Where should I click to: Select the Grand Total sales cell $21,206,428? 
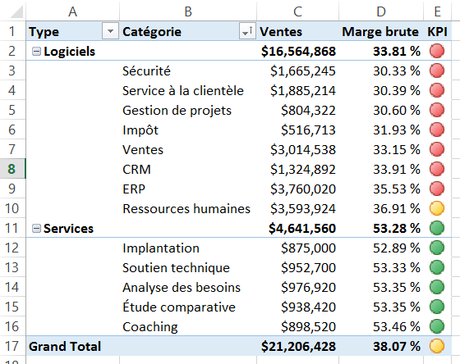[x=298, y=346]
